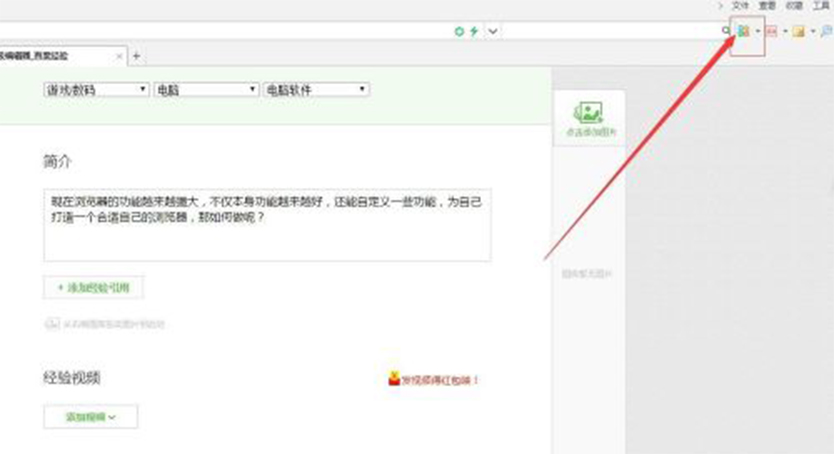Open a new tab with plus button
Viewport: 834px width, 454px height.
(x=137, y=55)
